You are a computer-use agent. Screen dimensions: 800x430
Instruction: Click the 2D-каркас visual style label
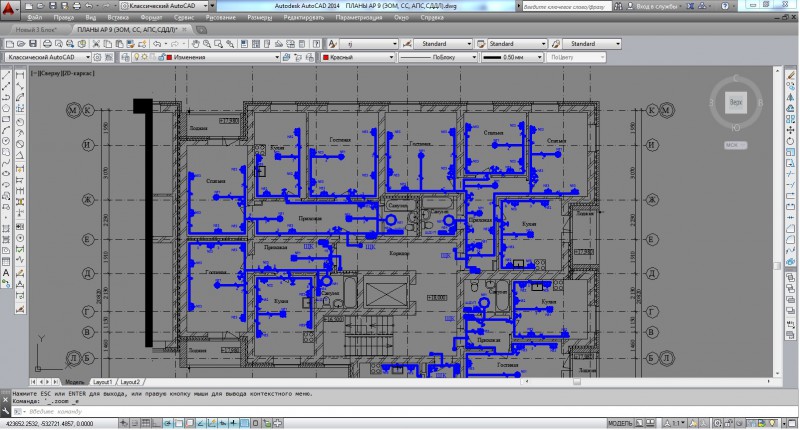tap(79, 73)
